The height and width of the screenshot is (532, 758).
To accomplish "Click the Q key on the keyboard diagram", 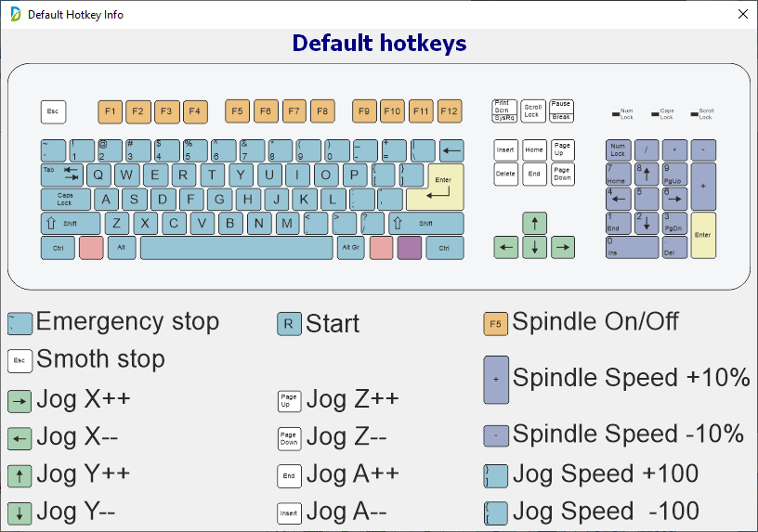I will point(98,175).
